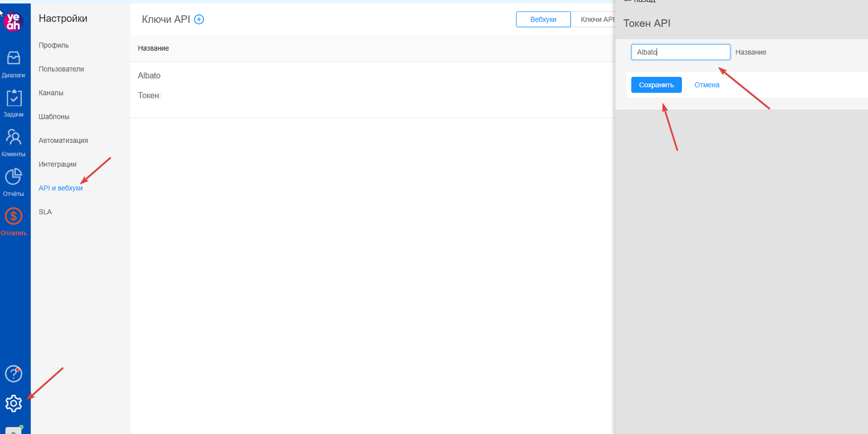The width and height of the screenshot is (868, 434).
Task: Select Каналы in settings menu
Action: (x=51, y=93)
